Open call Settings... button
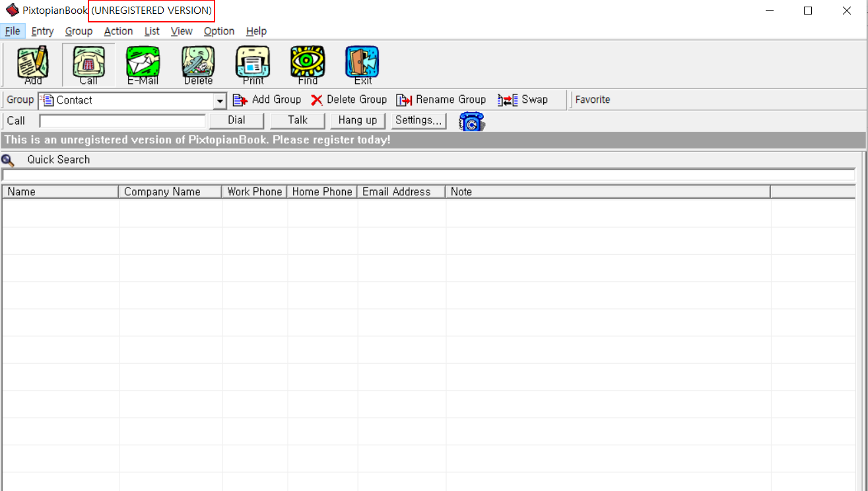Image resolution: width=868 pixels, height=491 pixels. [x=418, y=120]
